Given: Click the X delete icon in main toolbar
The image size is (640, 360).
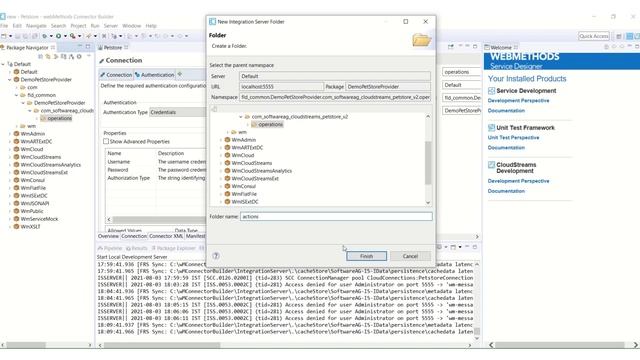Looking at the screenshot, I should point(104,36).
